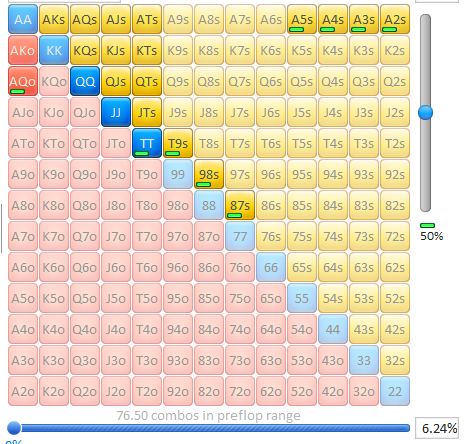Select the 97s hand cell
This screenshot has height=444, width=467.
pos(240,174)
